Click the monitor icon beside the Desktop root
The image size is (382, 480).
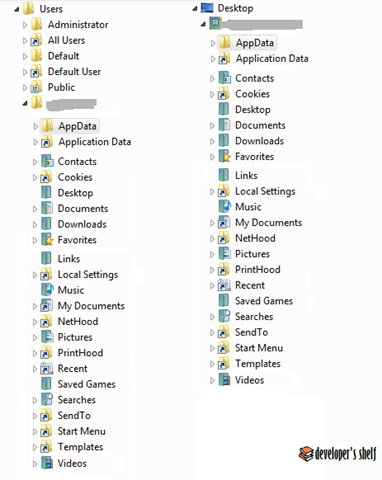click(x=207, y=8)
